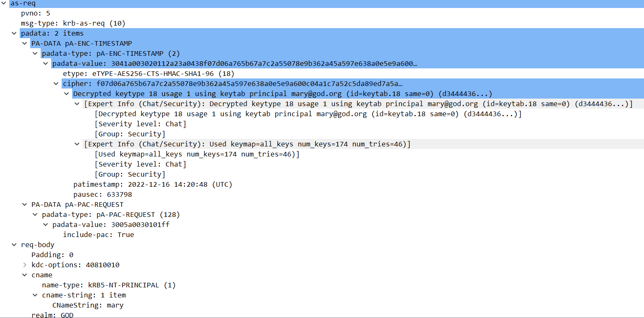Collapse the cname node
Viewport: 644px width, 318px height.
point(25,275)
